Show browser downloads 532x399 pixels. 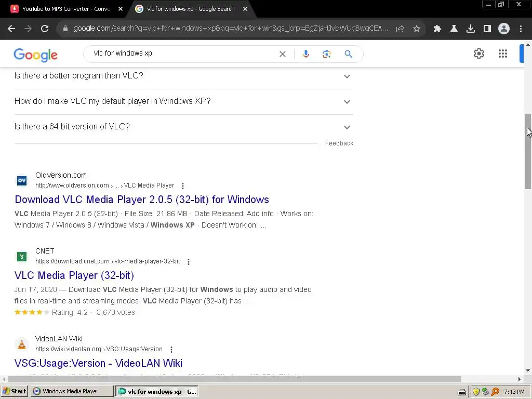coord(471,29)
